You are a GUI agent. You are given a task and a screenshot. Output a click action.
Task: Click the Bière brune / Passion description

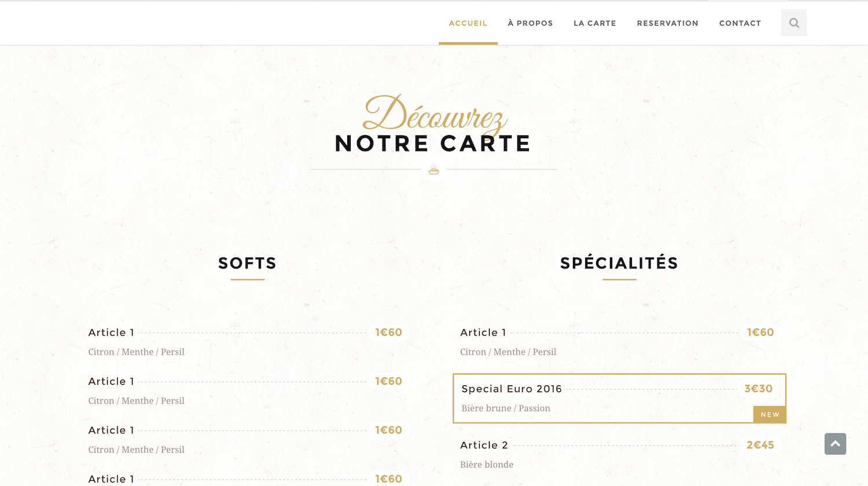(x=506, y=408)
